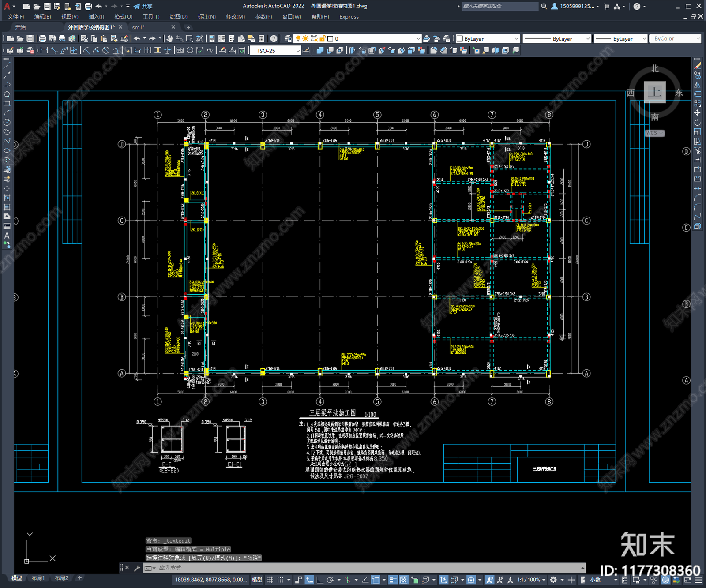Click the 模型 model space button in status bar
This screenshot has height=588, width=706.
click(x=257, y=580)
